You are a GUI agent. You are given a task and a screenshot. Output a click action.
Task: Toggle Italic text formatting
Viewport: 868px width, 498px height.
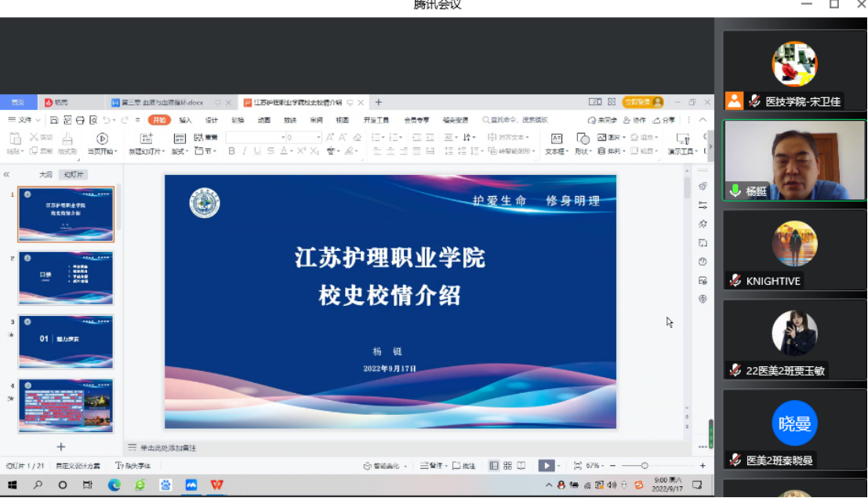[245, 151]
